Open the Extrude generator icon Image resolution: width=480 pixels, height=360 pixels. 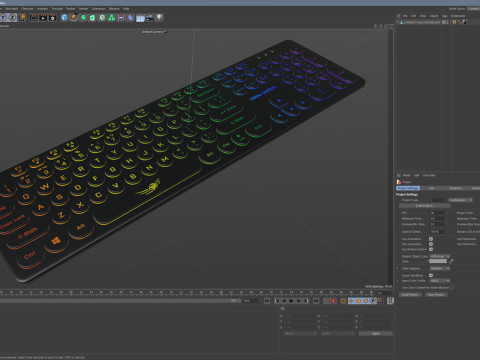pos(93,17)
